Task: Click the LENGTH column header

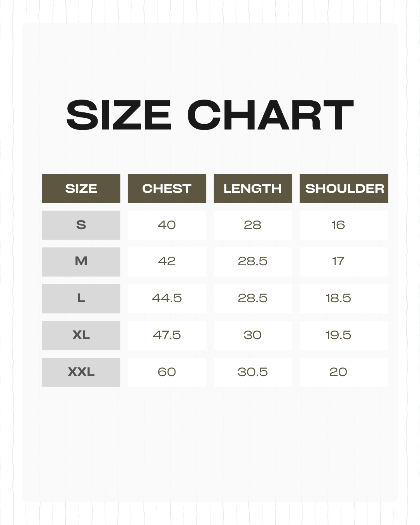Action: coord(253,189)
